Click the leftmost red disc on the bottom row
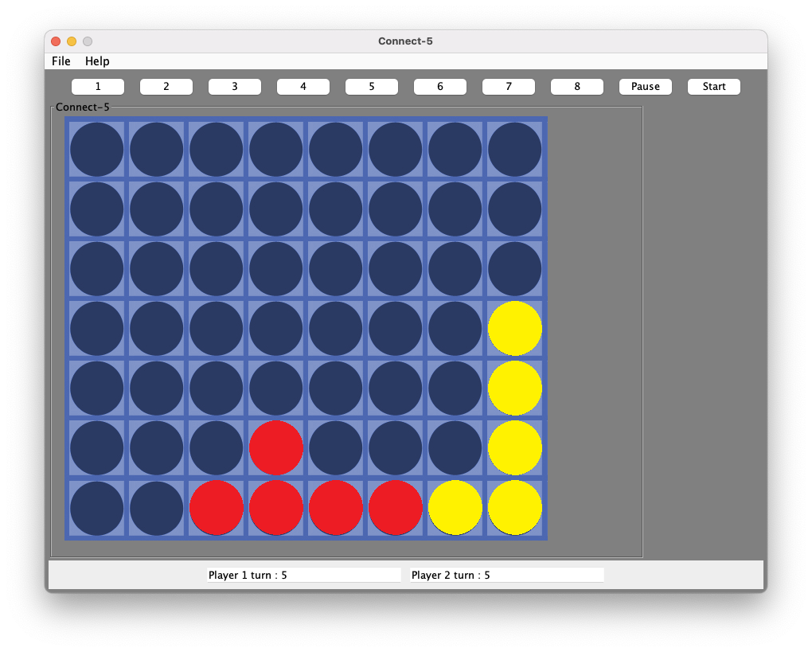The image size is (812, 652). click(x=216, y=508)
